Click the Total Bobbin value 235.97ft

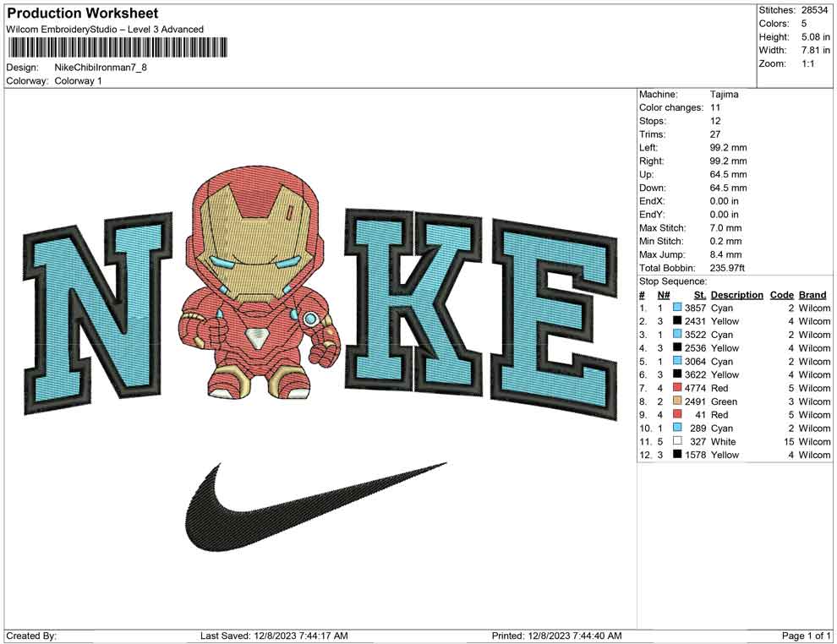tap(726, 267)
